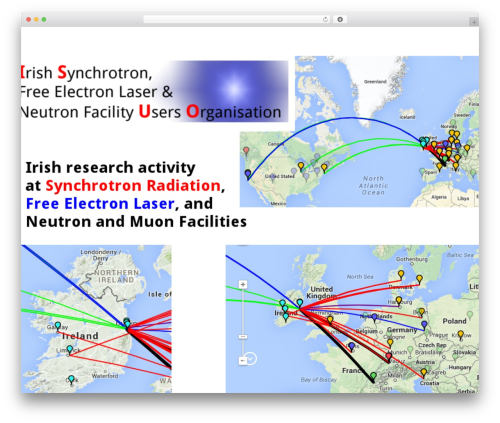The image size is (500, 423).
Task: Select the blue pin over Netherlands
Action: (374, 317)
